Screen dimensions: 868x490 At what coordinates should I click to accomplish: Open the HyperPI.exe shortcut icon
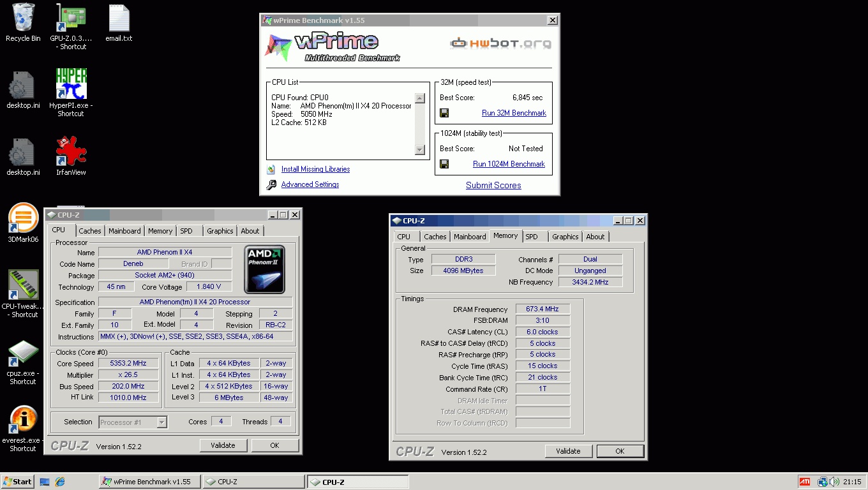(x=71, y=84)
